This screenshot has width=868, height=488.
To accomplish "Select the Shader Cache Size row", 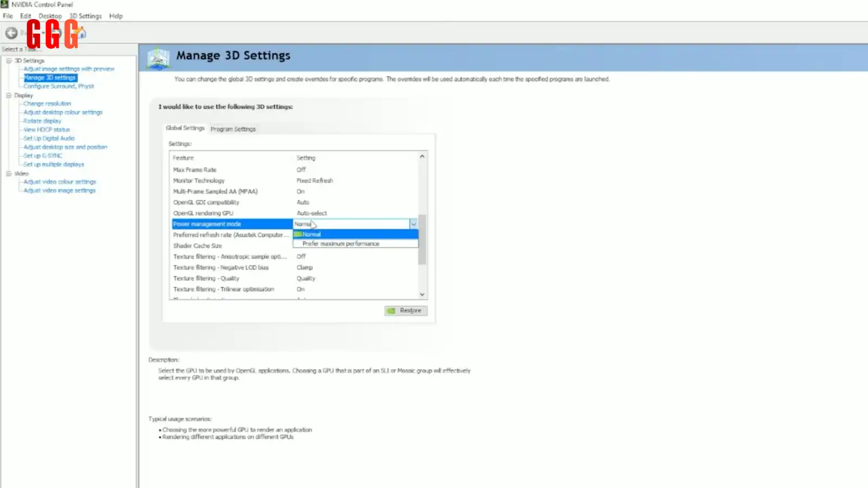I will pos(232,246).
